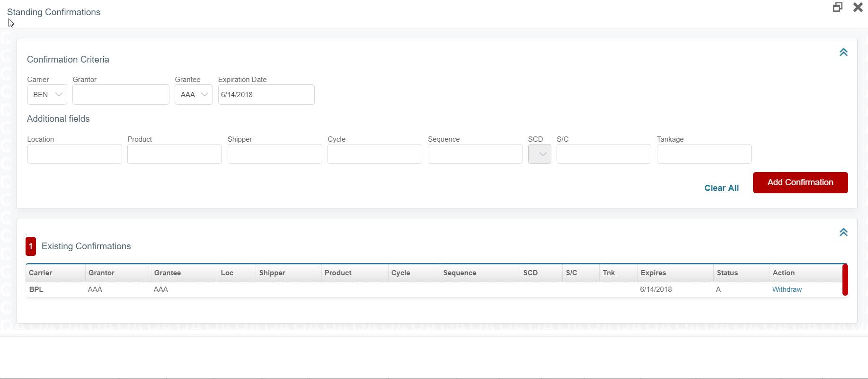Image resolution: width=868 pixels, height=379 pixels.
Task: Sort by the Status column header
Action: 727,273
